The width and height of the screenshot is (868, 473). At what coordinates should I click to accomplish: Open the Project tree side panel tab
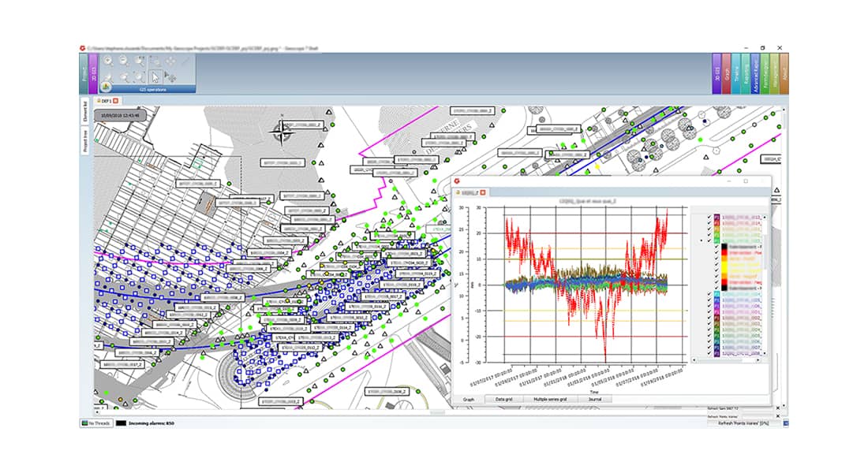[x=85, y=141]
